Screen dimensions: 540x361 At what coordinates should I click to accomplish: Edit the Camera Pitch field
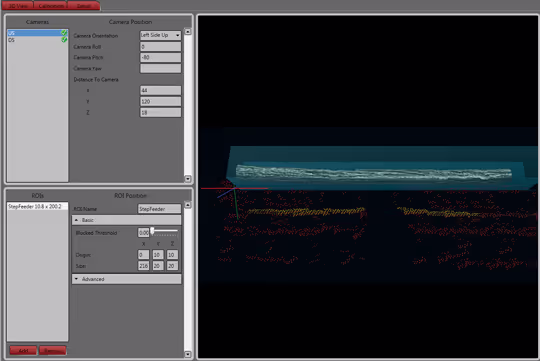tap(160, 57)
